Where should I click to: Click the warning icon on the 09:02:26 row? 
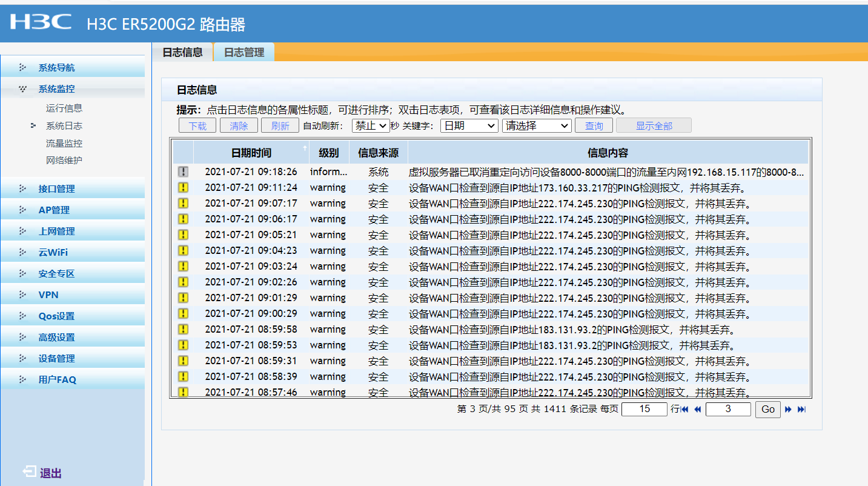tap(183, 282)
